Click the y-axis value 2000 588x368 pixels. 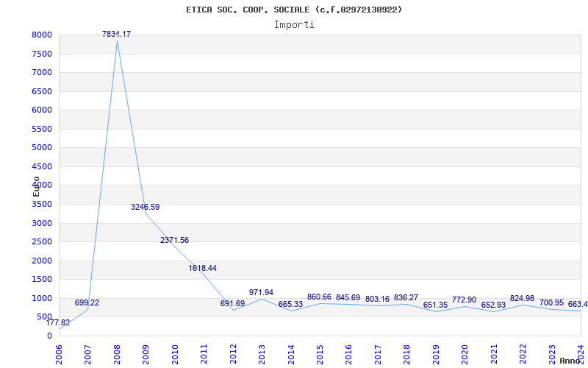click(42, 261)
